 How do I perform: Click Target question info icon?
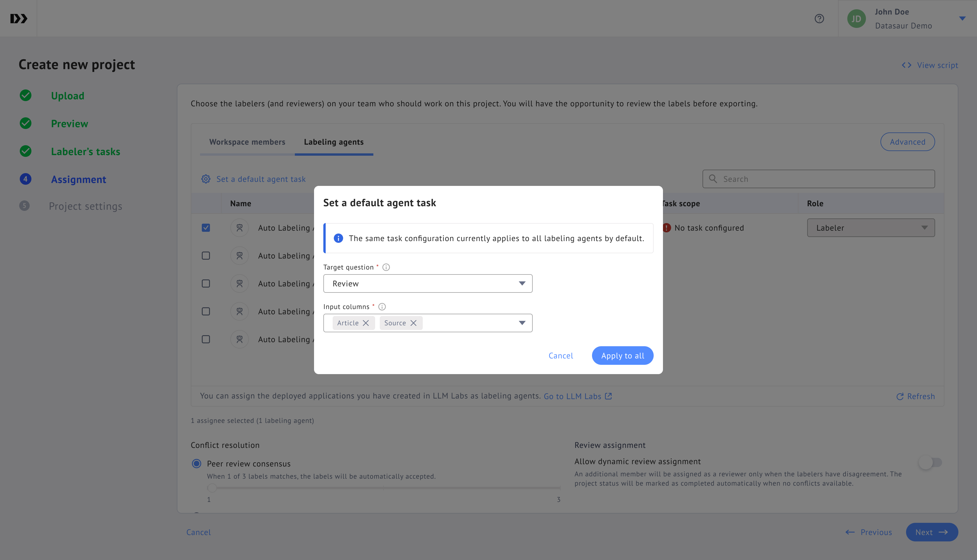(386, 267)
